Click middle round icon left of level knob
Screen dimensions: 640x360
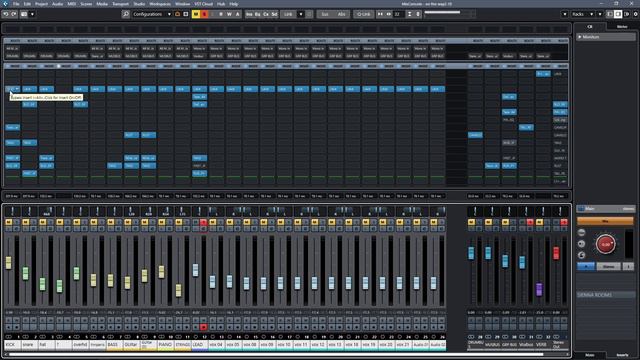pyautogui.click(x=582, y=244)
